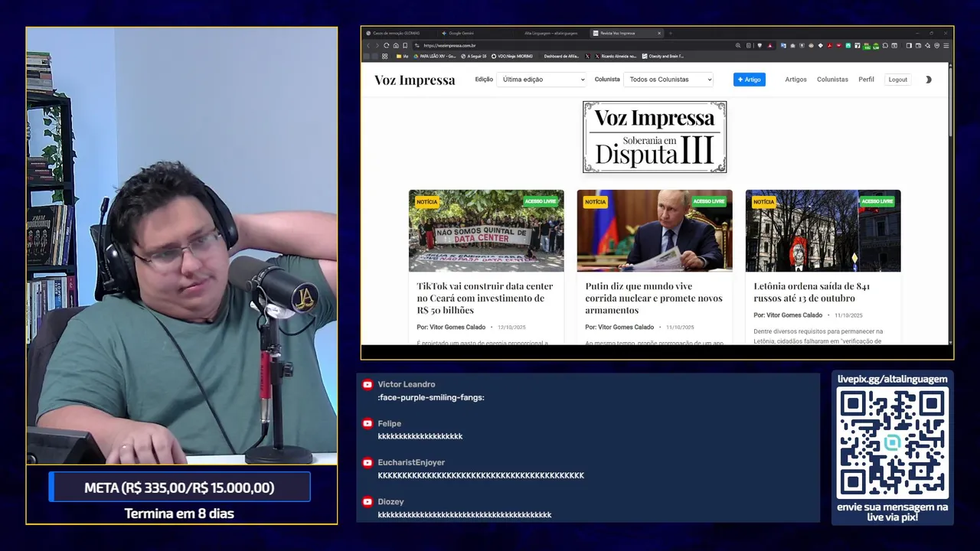Viewport: 980px width, 551px height.
Task: Click the 'EucharistEnjoyer' chat username
Action: [411, 462]
